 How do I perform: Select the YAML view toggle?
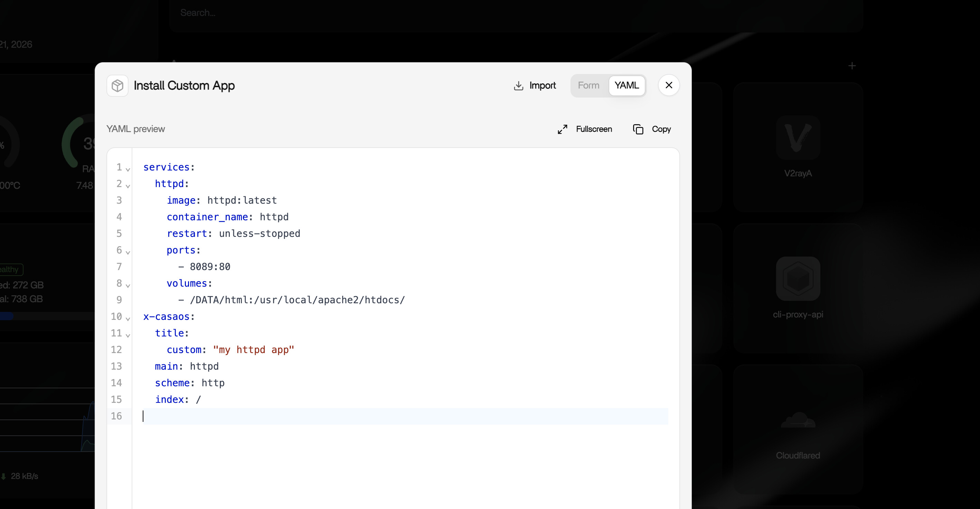coord(626,85)
